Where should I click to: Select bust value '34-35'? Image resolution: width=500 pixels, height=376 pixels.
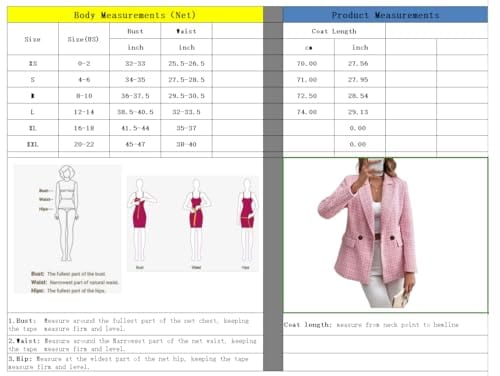click(135, 80)
